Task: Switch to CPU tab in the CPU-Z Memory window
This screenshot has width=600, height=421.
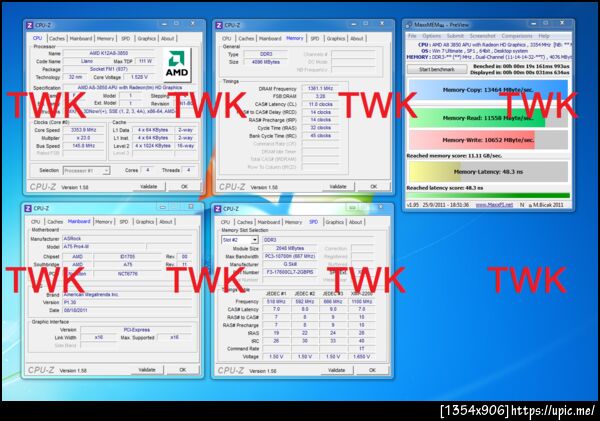Action: point(227,38)
